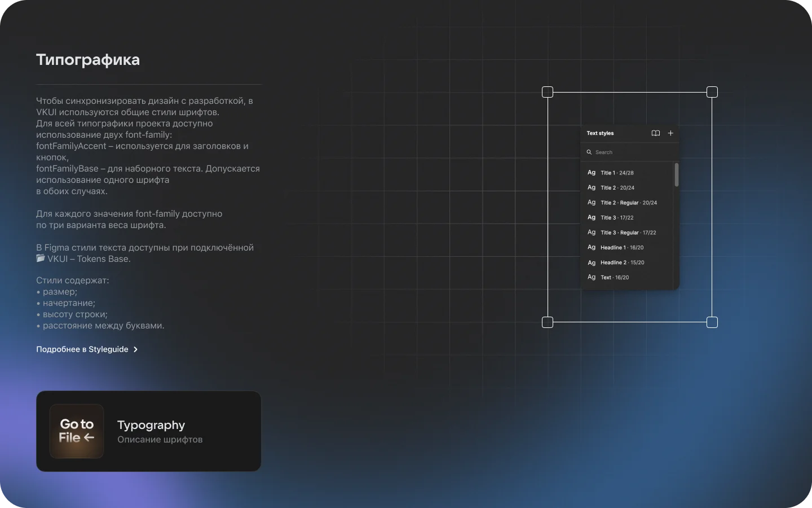This screenshot has height=508, width=812.
Task: Click the chevron arrow after Подробнее в Styleguide
Action: pyautogui.click(x=135, y=349)
